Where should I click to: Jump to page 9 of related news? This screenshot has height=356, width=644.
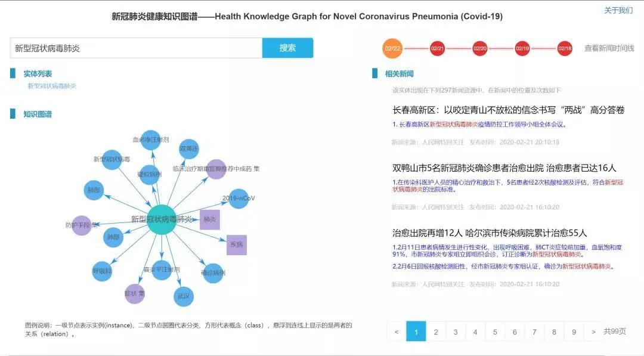click(x=574, y=332)
